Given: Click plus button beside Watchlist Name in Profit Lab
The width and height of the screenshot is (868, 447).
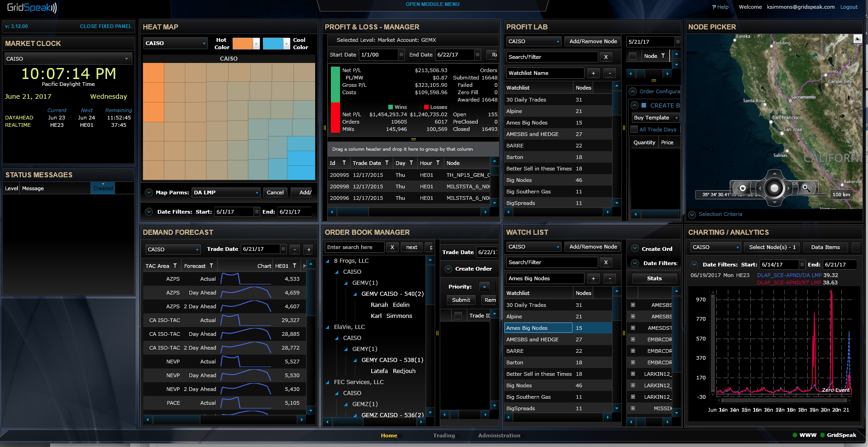Looking at the screenshot, I should click(593, 73).
